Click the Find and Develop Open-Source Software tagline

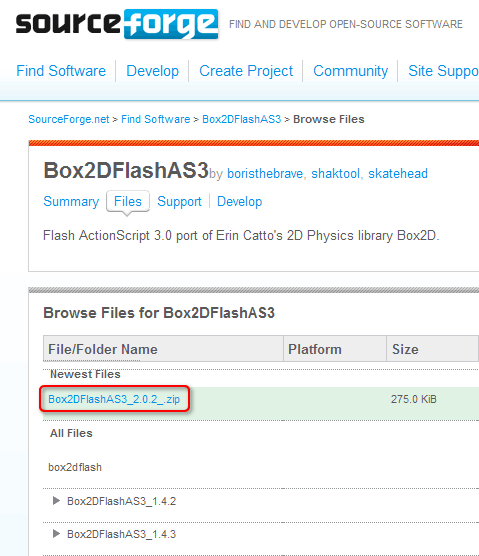pyautogui.click(x=346, y=24)
